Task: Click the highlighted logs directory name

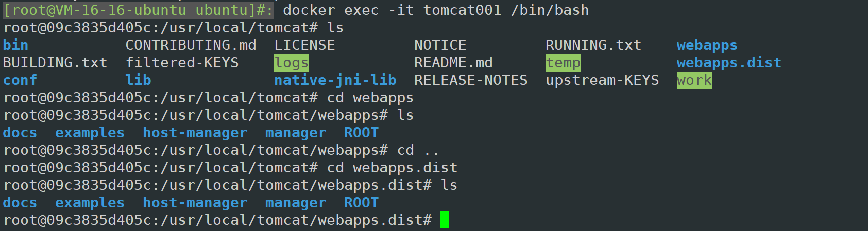Action: (292, 63)
